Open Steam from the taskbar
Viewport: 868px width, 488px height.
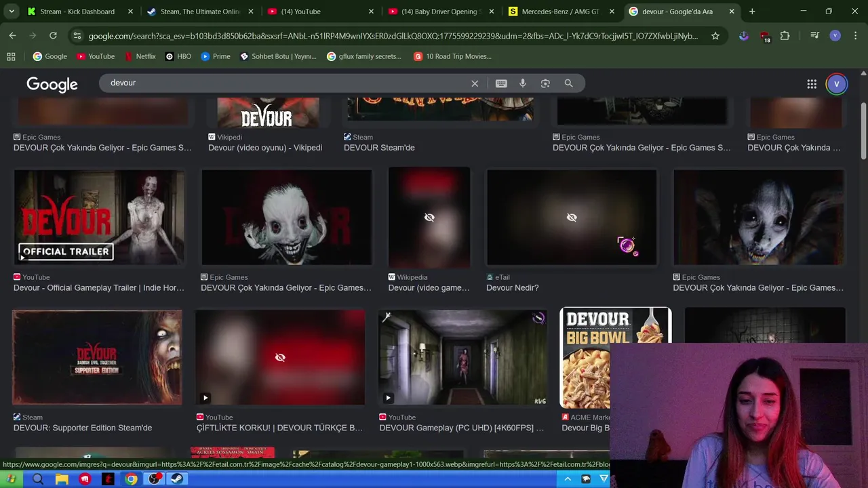(176, 479)
